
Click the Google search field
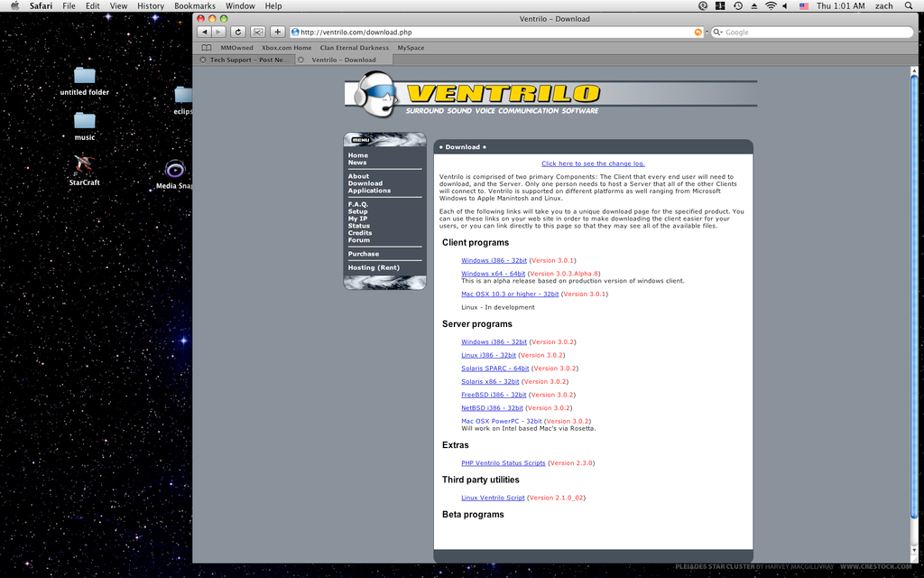pos(812,33)
